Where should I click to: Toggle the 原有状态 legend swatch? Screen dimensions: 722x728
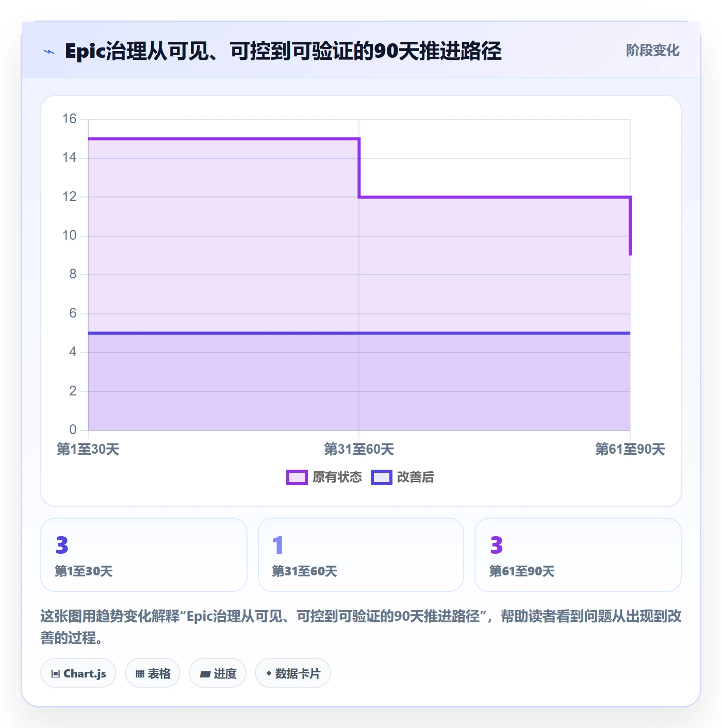tap(297, 477)
